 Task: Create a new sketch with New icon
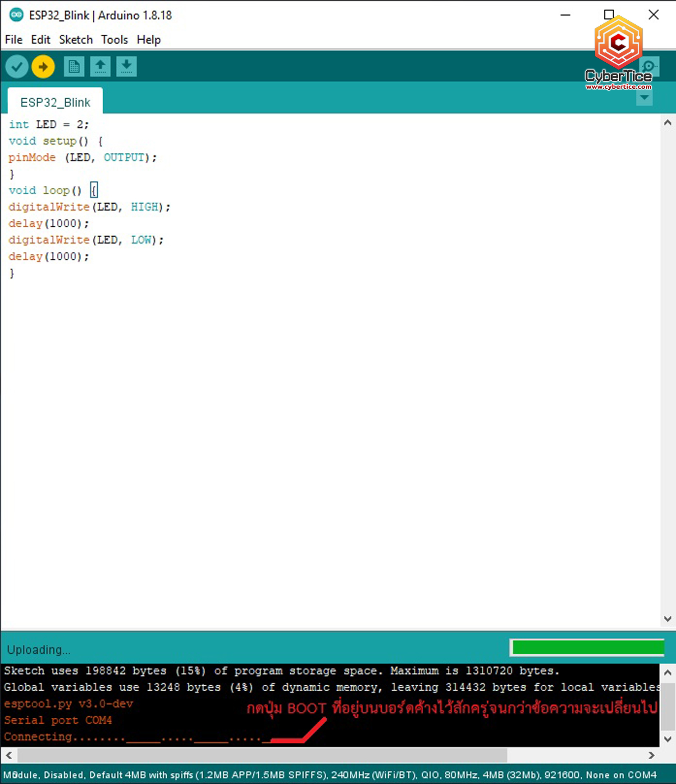pos(74,67)
